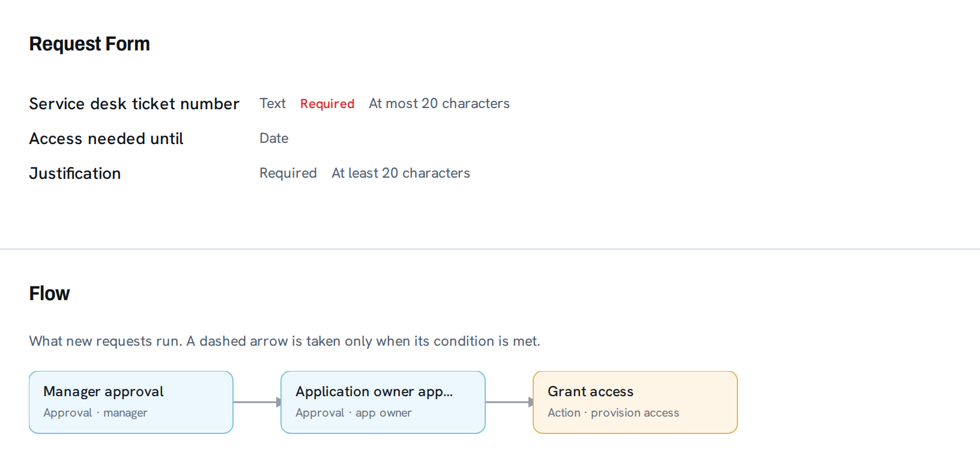The width and height of the screenshot is (980, 473).
Task: Click the "Required" tag in Justification row
Action: [288, 173]
